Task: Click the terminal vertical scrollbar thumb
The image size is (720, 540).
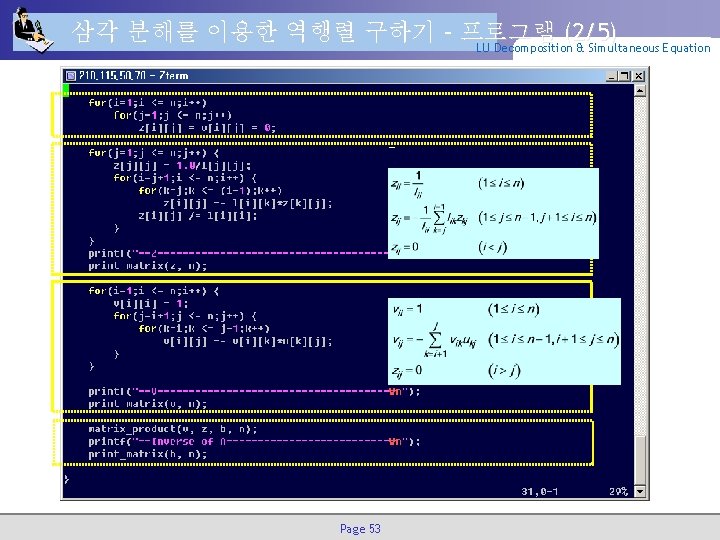Action: 640,460
